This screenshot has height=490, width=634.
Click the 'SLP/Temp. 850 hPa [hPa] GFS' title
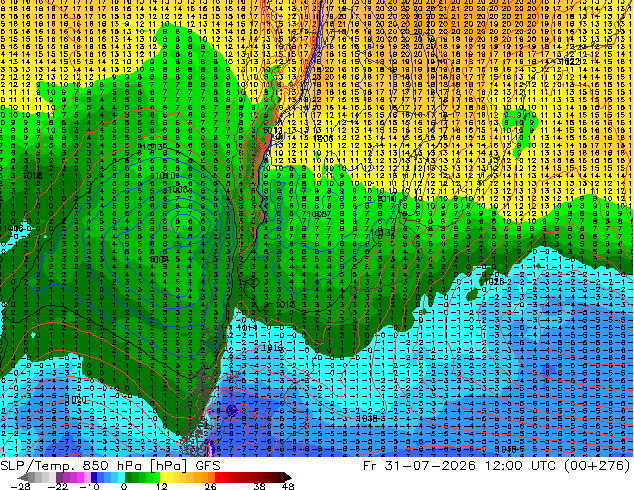[110, 466]
